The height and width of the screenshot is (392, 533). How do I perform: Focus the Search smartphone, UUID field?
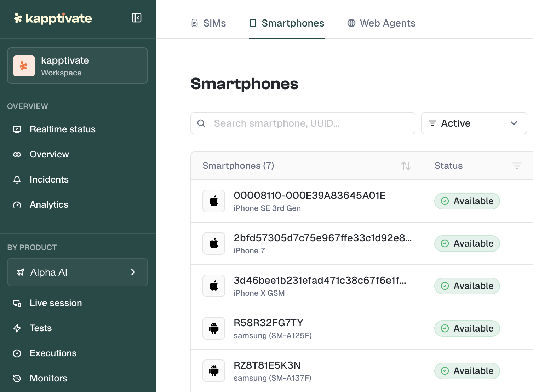[303, 123]
